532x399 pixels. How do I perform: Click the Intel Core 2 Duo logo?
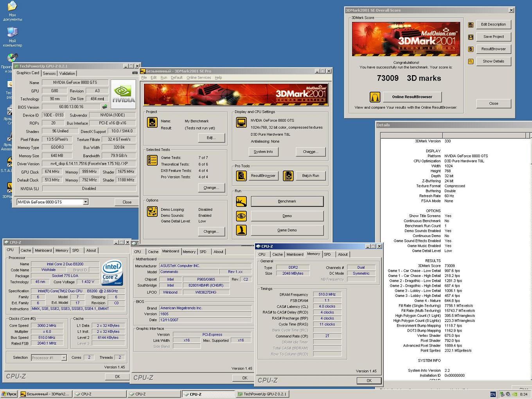112,273
